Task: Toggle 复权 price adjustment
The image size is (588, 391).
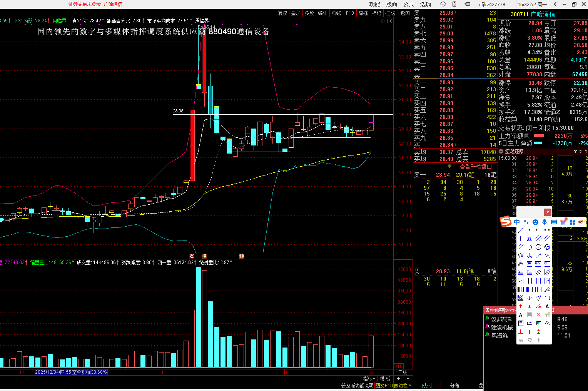Action: point(283,13)
